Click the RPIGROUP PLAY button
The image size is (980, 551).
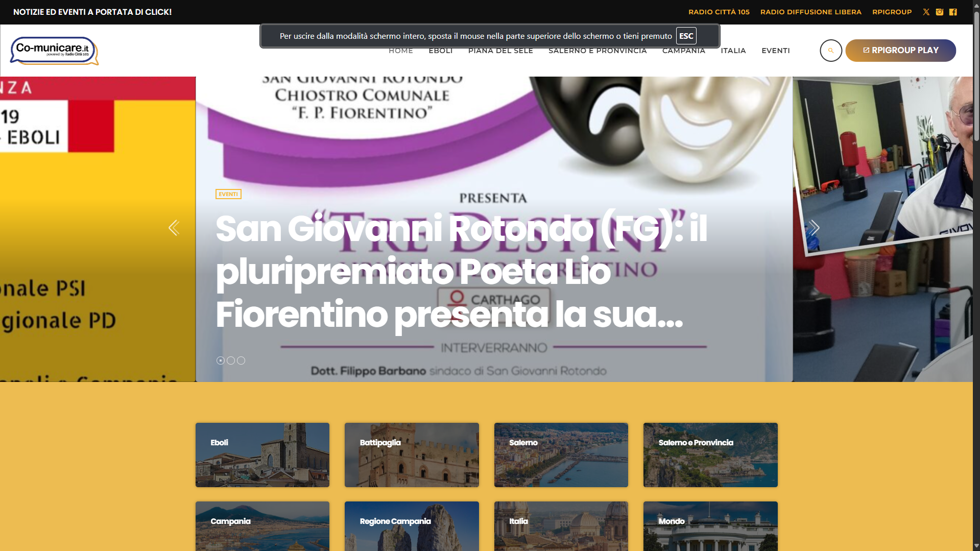[x=900, y=51]
